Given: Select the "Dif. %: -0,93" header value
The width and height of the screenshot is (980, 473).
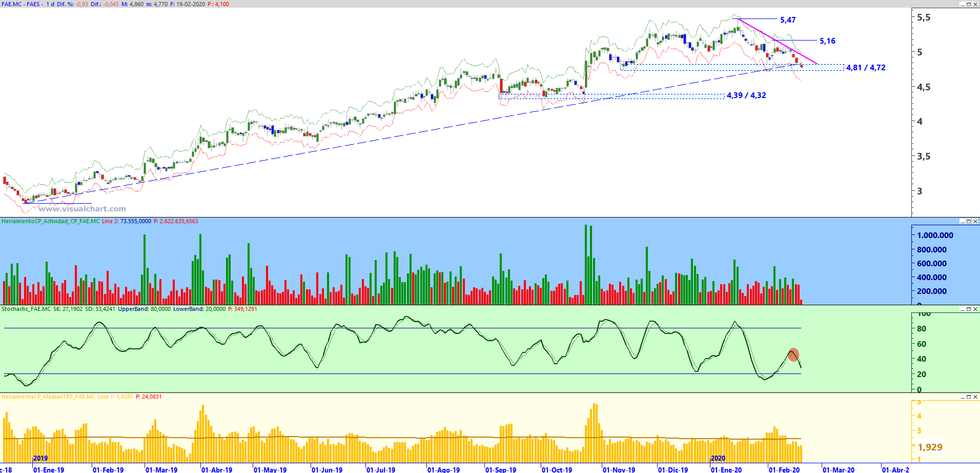Looking at the screenshot, I should tap(72, 4).
